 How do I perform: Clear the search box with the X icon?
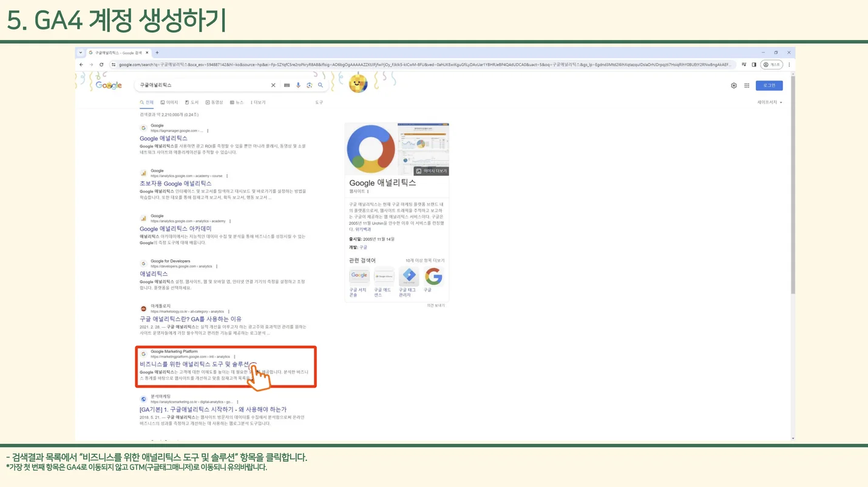coord(273,86)
